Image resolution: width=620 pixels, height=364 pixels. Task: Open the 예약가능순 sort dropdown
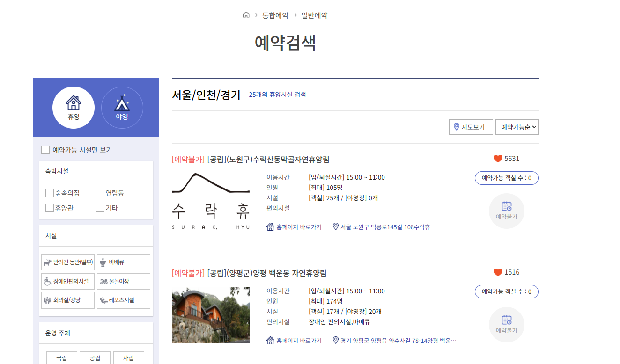[517, 127]
